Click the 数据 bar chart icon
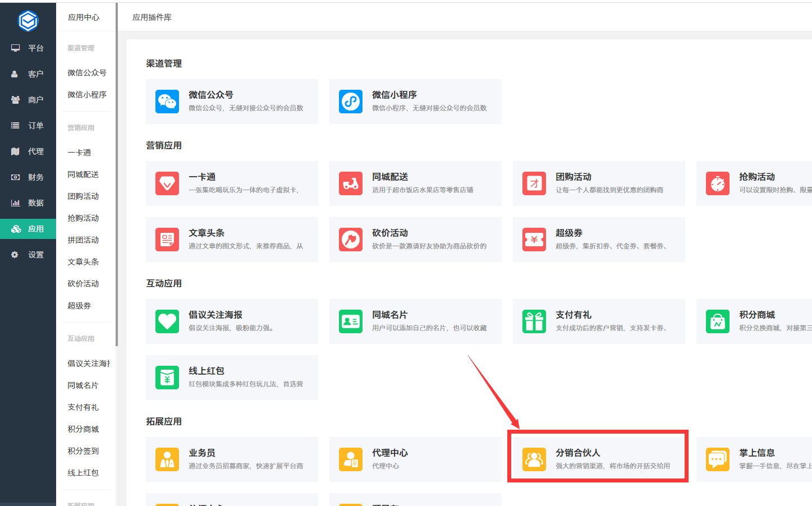This screenshot has height=506, width=812. pos(16,203)
